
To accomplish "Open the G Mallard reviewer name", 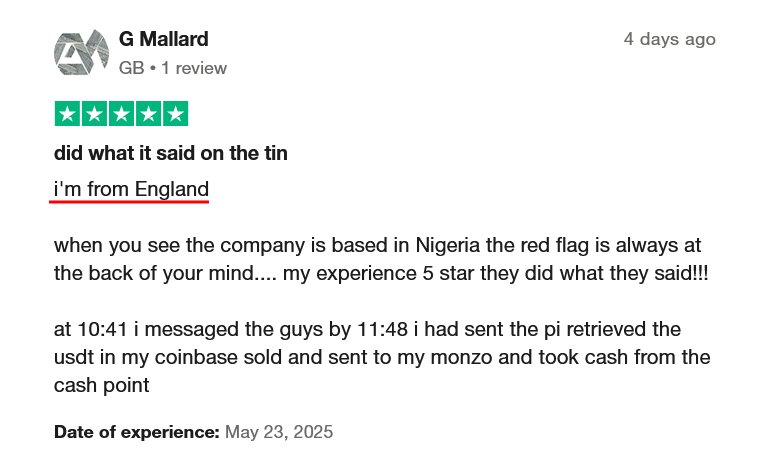I will click(164, 39).
